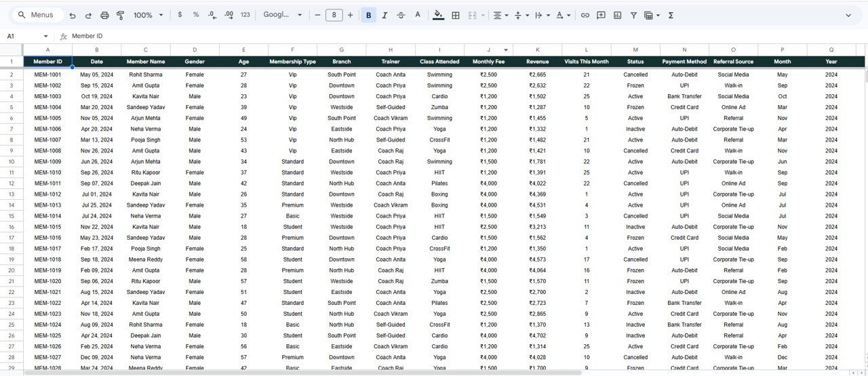This screenshot has height=376, width=868.
Task: Open the Borders tool
Action: [x=456, y=15]
